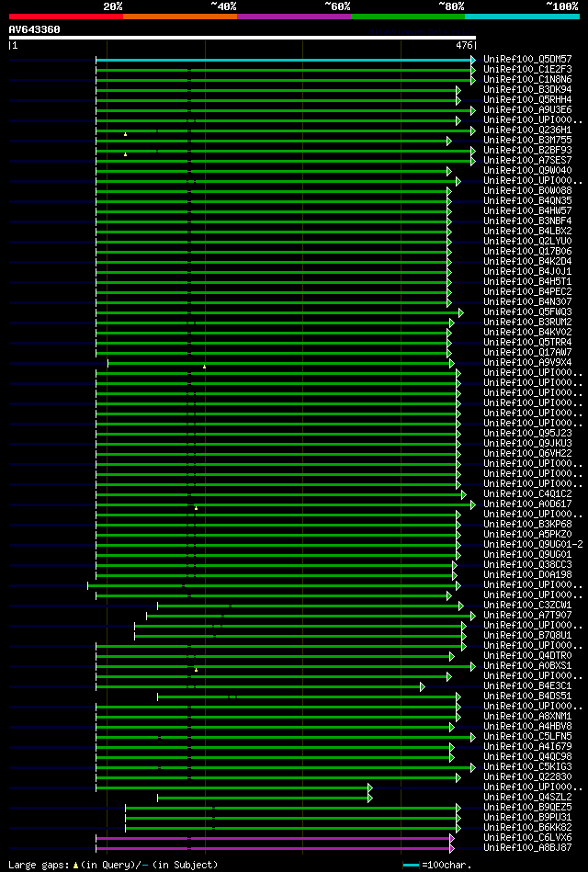
Task: Click the purple alignment bar for UniRef100_A8BJ87
Action: coord(273,849)
